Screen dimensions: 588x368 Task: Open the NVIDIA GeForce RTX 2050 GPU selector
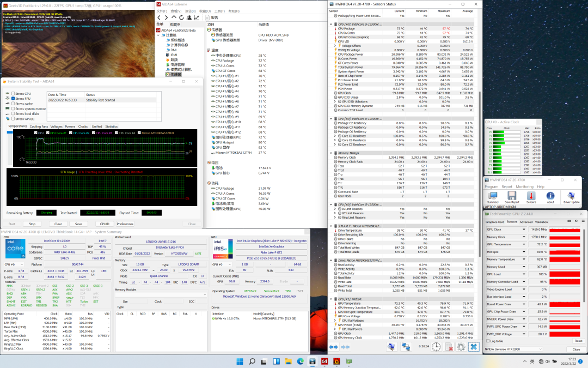(x=513, y=349)
